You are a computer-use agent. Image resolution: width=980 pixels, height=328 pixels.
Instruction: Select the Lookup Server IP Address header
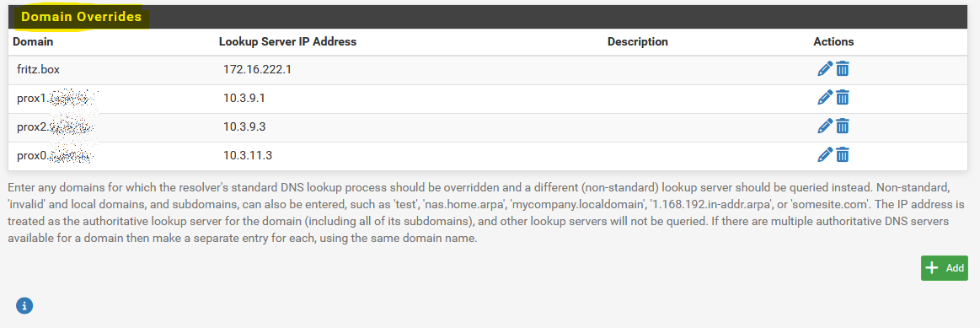point(287,42)
